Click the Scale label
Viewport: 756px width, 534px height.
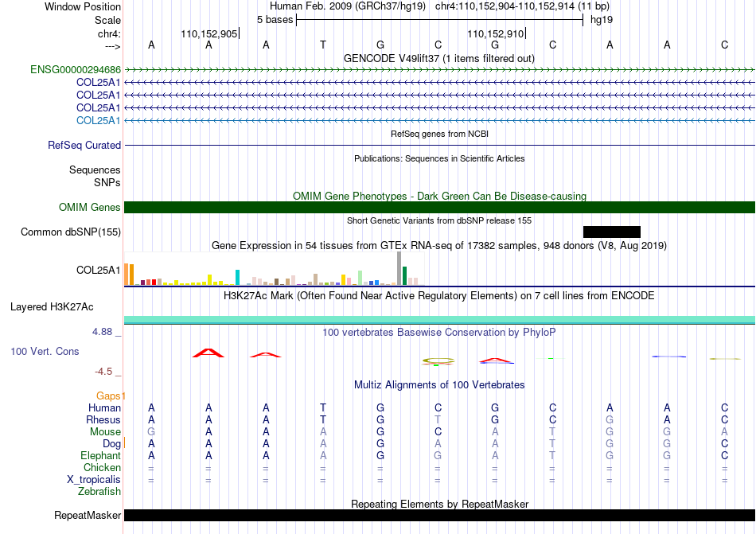[x=107, y=20]
